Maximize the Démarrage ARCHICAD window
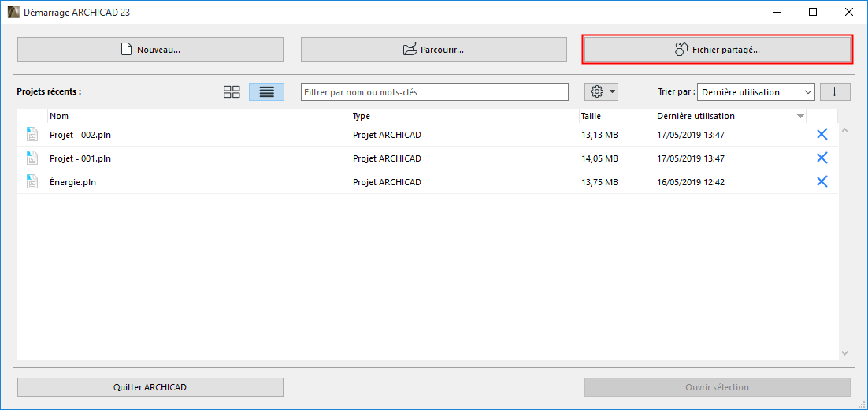Image resolution: width=868 pixels, height=410 pixels. point(813,12)
